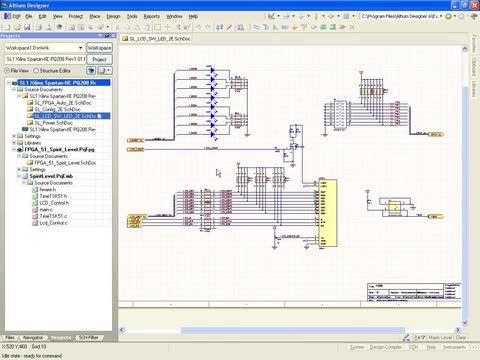The image size is (480, 360).
Task: Switch to the SCH Filter panel tab
Action: coord(88,338)
